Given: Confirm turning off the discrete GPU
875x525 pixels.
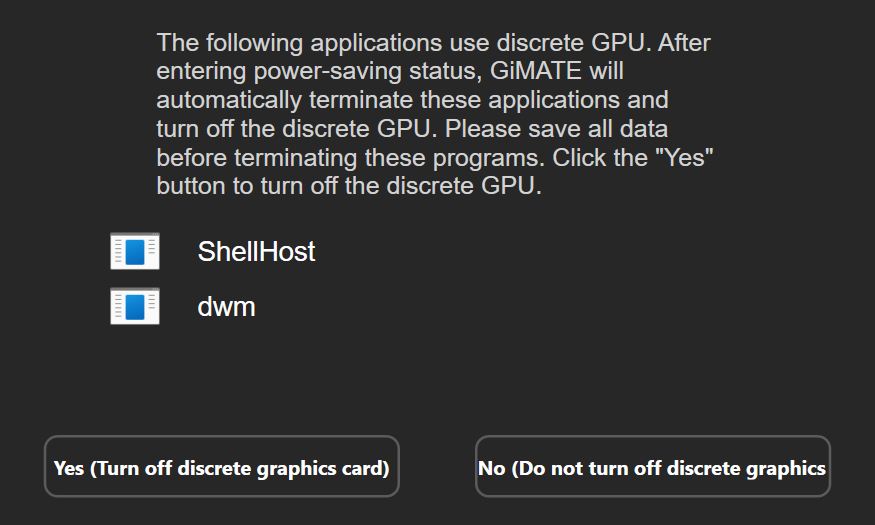Looking at the screenshot, I should [221, 467].
